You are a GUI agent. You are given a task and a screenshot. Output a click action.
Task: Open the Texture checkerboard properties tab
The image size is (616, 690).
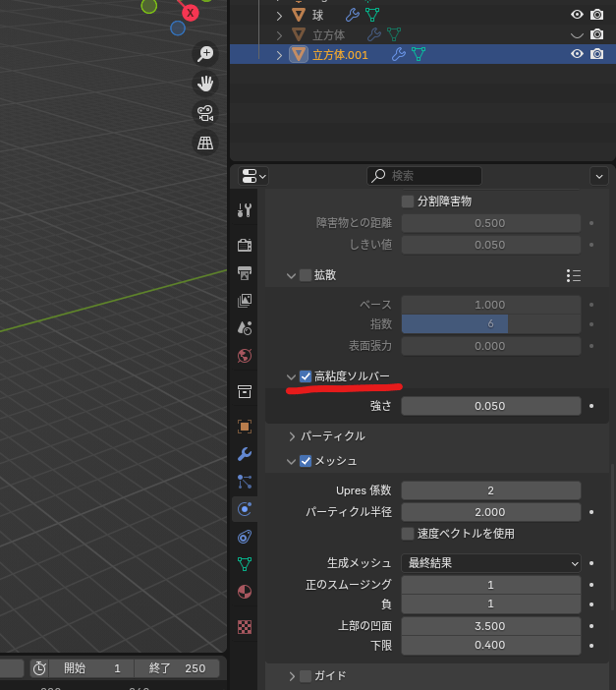[x=245, y=626]
